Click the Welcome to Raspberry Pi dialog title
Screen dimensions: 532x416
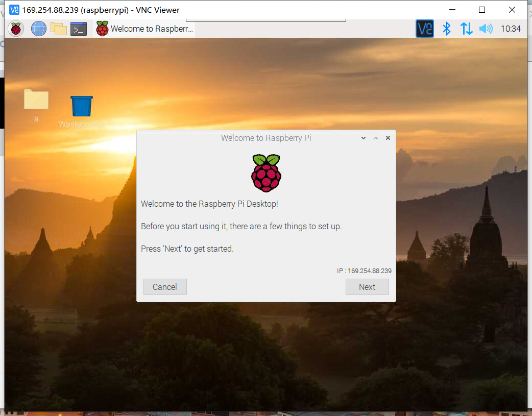point(266,138)
